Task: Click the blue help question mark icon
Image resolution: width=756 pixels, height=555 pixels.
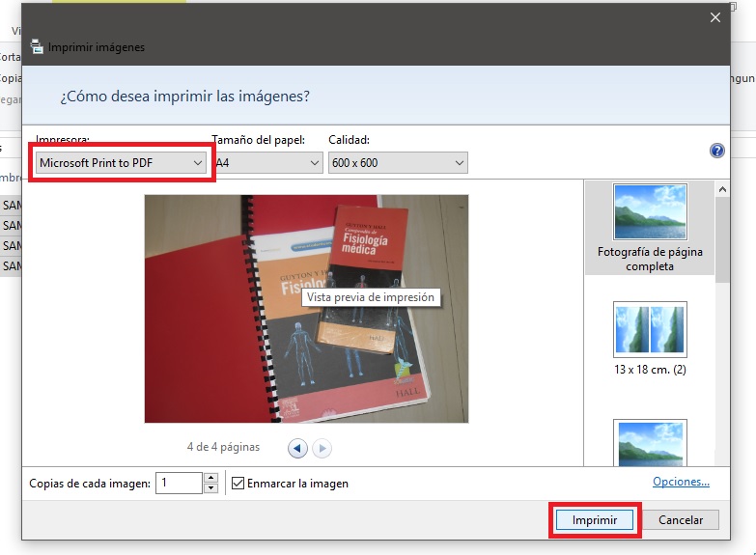Action: pyautogui.click(x=717, y=151)
